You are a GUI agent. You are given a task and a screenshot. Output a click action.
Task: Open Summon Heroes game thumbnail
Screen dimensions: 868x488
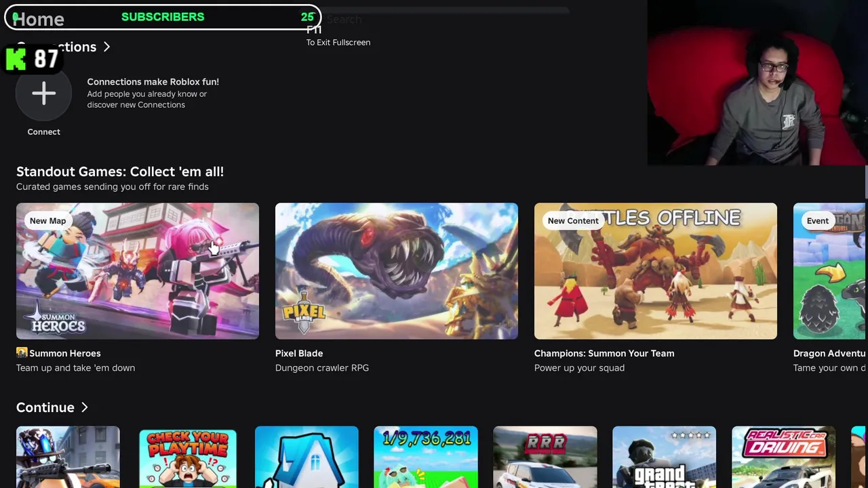click(138, 271)
